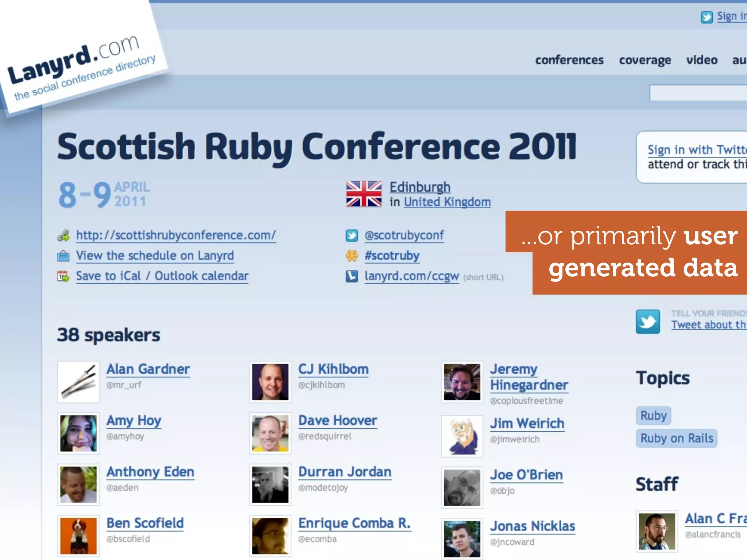Click the 38 speakers heading
Viewport: 747px width, 560px height.
click(x=109, y=335)
